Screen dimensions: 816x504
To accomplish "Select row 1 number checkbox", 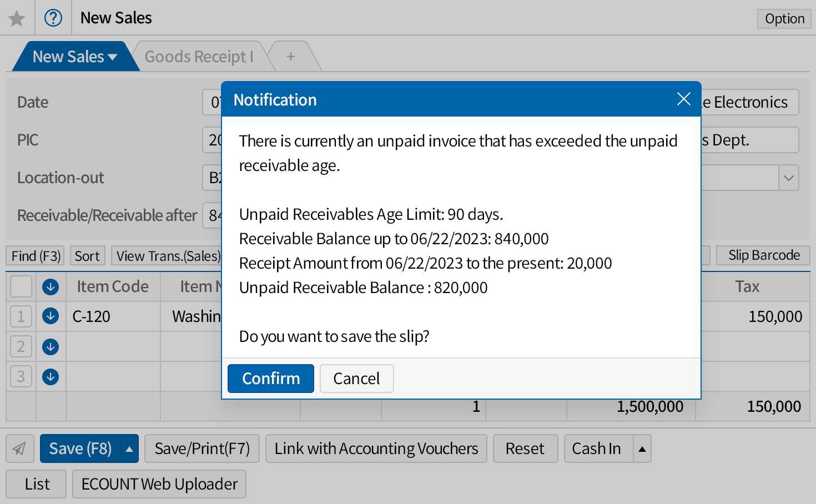I will point(21,316).
